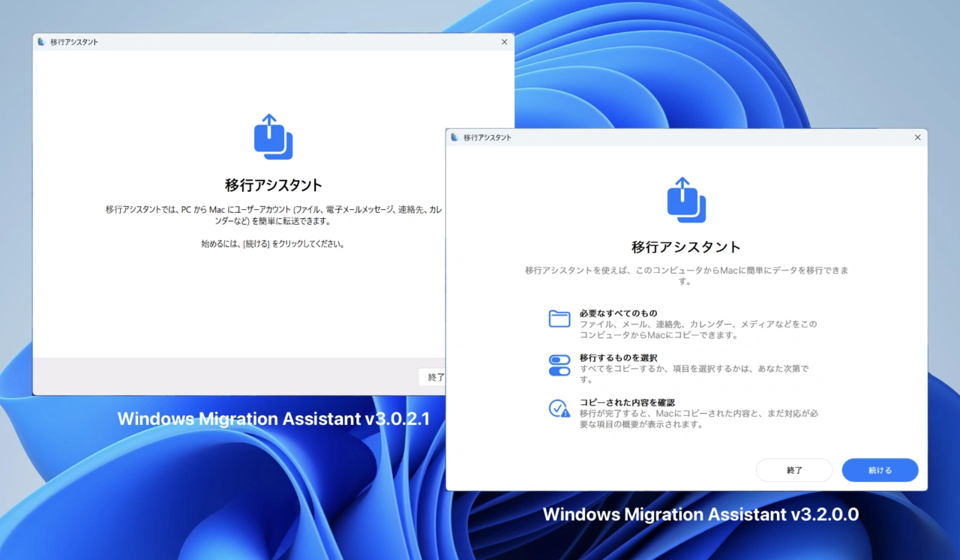Click the 終了 button in v3.2.0.0 window
The height and width of the screenshot is (560, 960).
794,470
